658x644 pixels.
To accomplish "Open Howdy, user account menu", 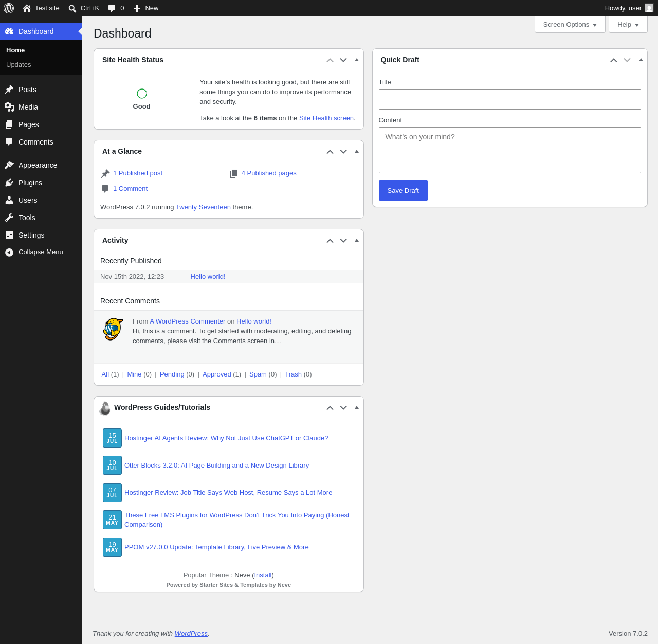I will 629,8.
